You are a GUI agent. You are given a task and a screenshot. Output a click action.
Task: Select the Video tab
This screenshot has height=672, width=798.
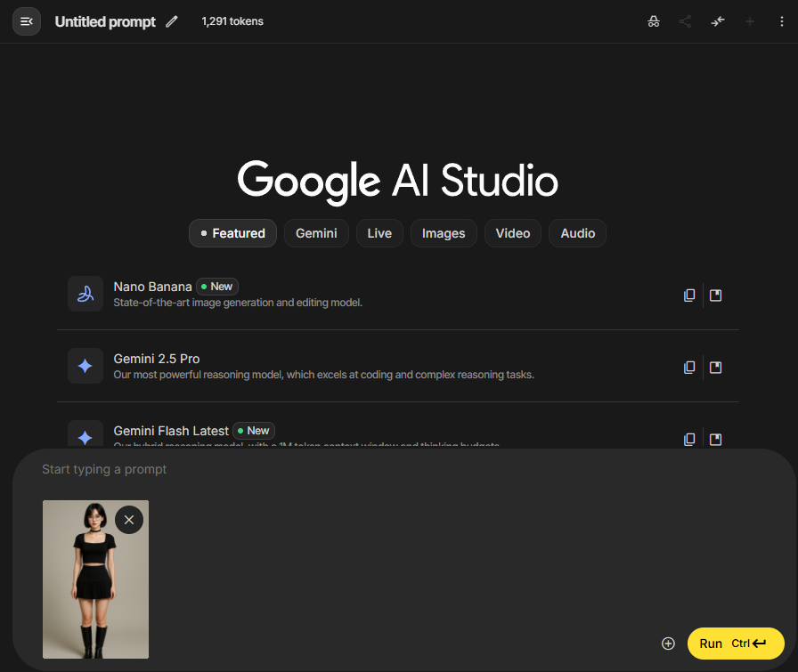click(x=512, y=233)
